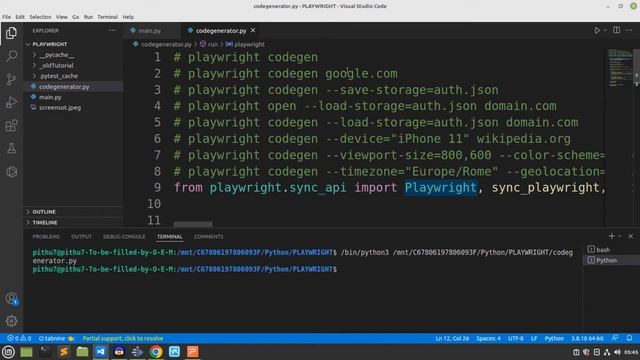The height and width of the screenshot is (360, 640).
Task: Open the Search view in activity bar
Action: click(11, 56)
